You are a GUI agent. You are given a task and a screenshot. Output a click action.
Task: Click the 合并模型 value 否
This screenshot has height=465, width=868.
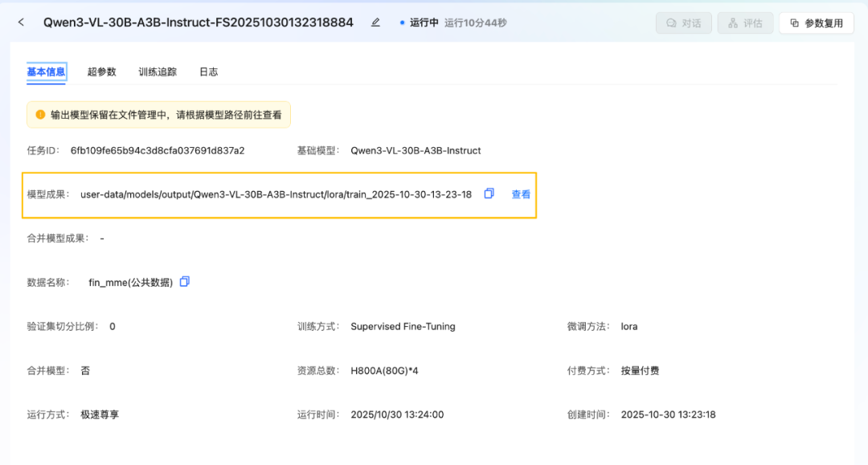(85, 370)
